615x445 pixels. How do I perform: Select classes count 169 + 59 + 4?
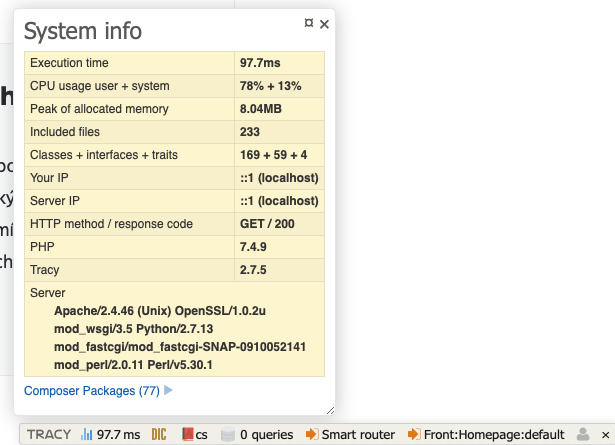(273, 155)
